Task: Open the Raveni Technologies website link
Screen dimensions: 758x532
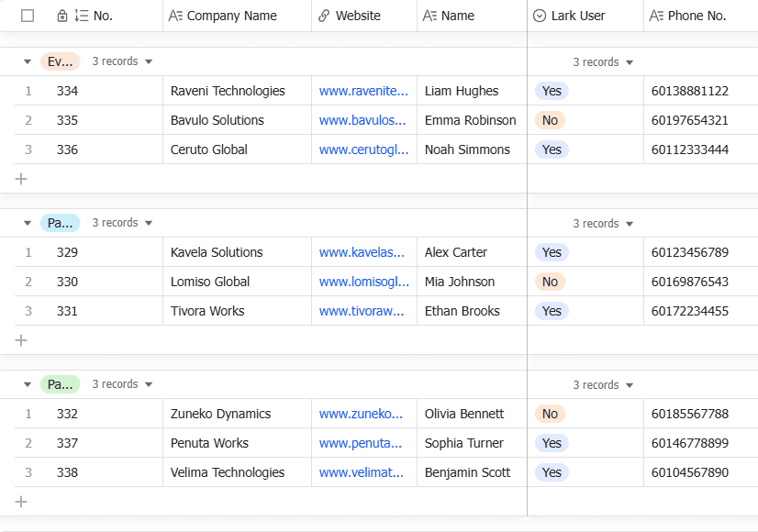Action: (x=363, y=91)
